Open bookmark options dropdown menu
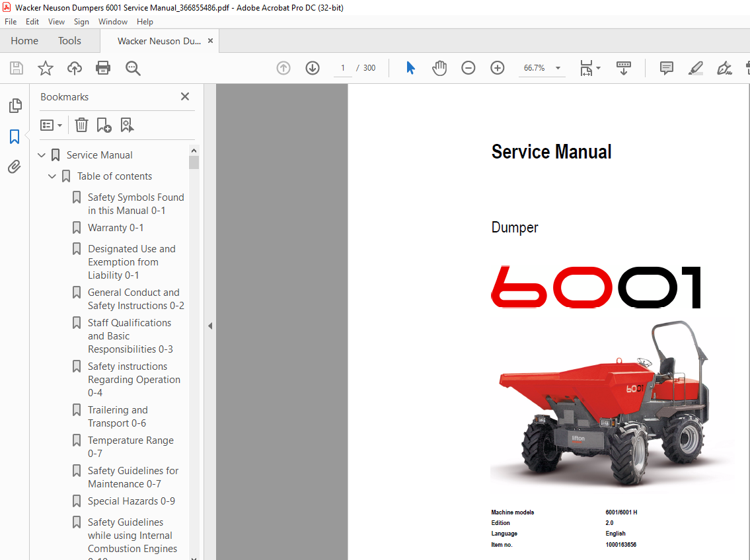This screenshot has height=560, width=750. click(51, 125)
